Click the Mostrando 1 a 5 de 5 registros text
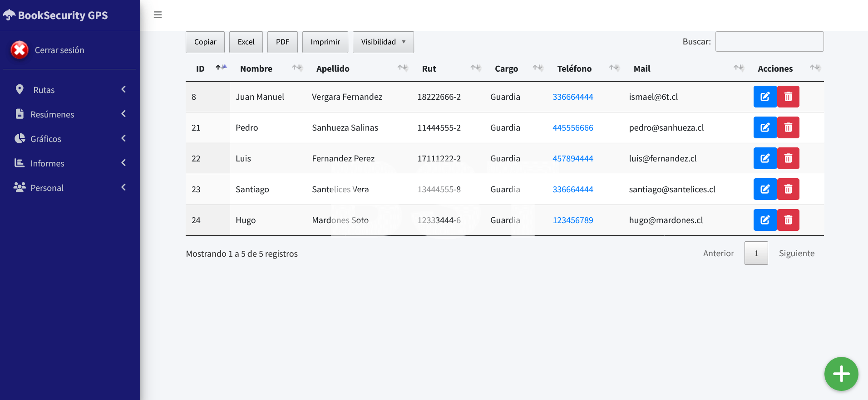This screenshot has width=868, height=400. (242, 254)
